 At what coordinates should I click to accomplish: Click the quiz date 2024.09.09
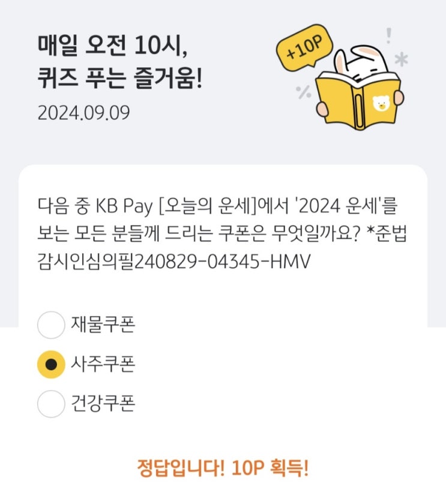tap(83, 113)
